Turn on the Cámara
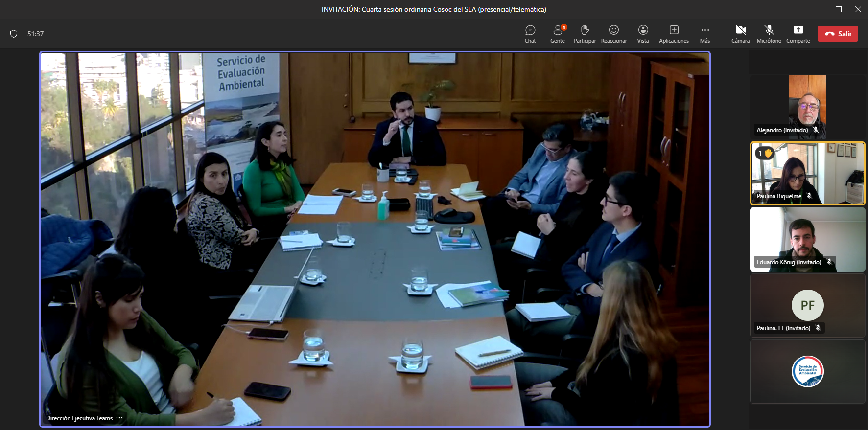Image resolution: width=868 pixels, height=430 pixels. click(740, 34)
